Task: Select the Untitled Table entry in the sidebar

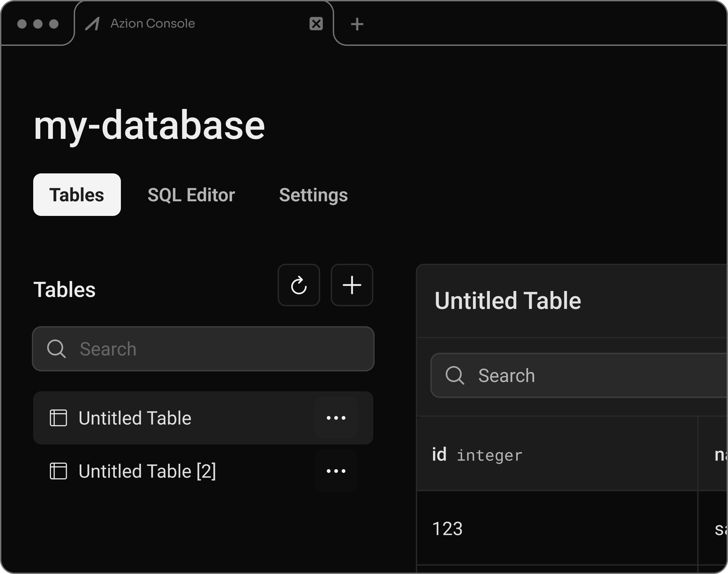Action: tap(135, 418)
